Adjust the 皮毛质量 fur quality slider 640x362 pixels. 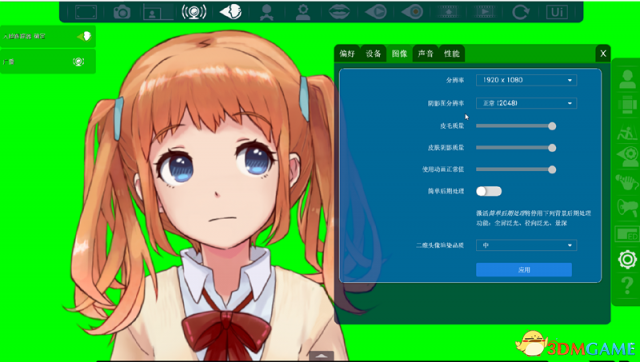[x=516, y=126]
